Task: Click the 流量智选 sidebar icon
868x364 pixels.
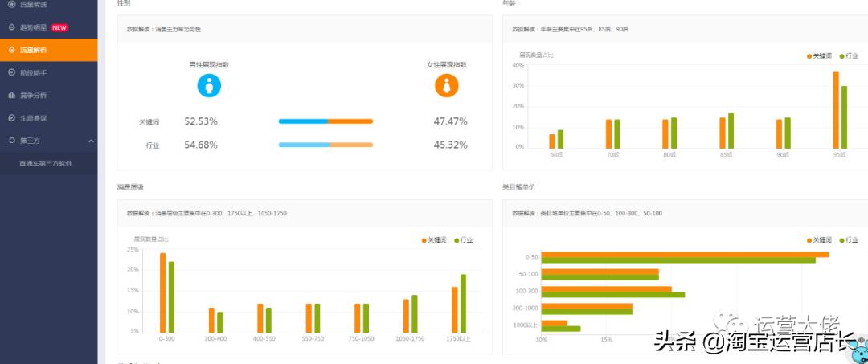Action: tap(11, 5)
